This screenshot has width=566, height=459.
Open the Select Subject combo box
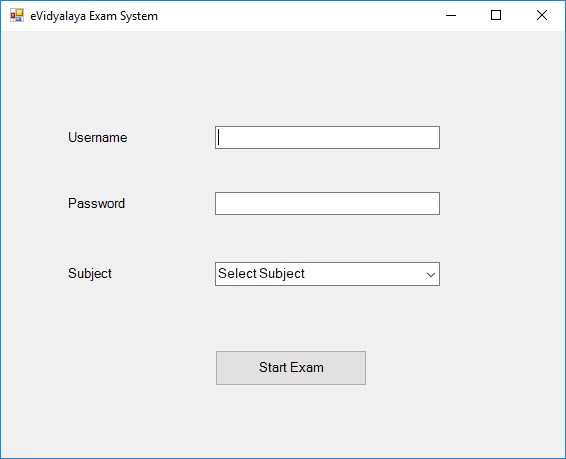tap(327, 274)
